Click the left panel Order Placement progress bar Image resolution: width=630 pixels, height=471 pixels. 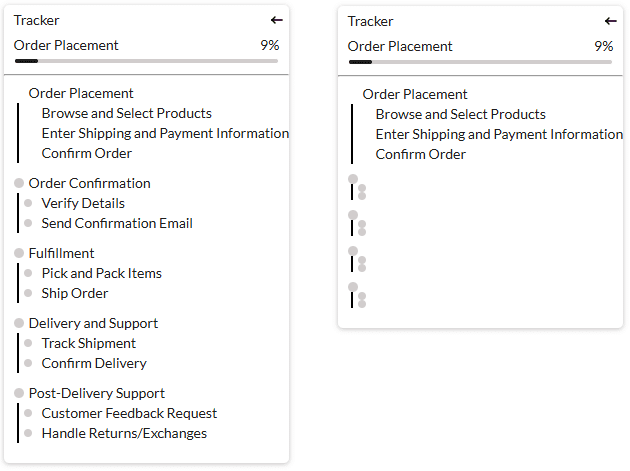pyautogui.click(x=145, y=61)
